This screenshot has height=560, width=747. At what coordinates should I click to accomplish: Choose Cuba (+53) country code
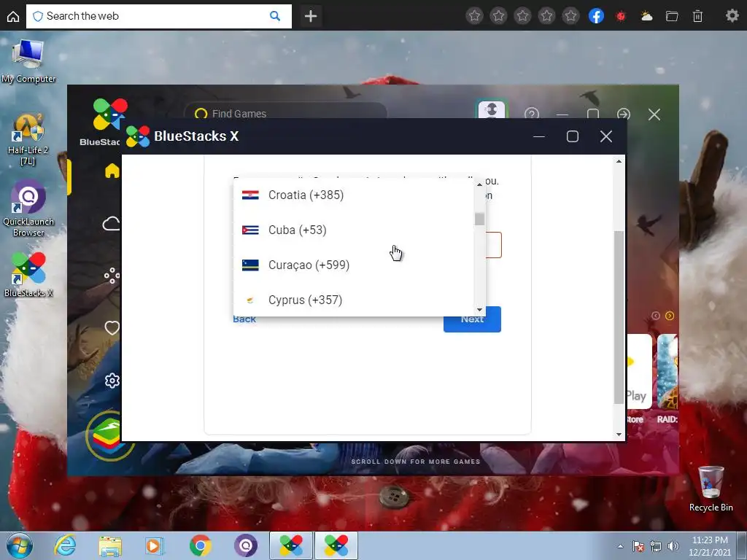(x=354, y=230)
